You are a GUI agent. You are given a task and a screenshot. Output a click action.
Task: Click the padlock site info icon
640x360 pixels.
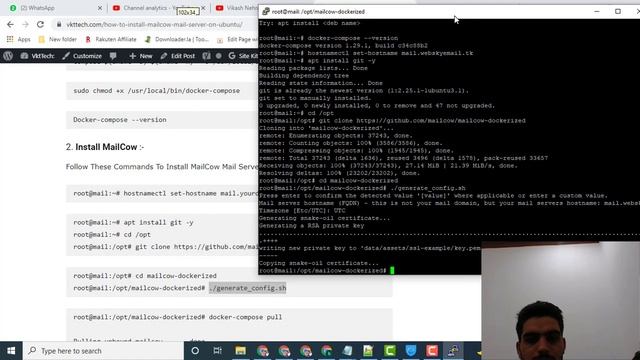[x=59, y=24]
